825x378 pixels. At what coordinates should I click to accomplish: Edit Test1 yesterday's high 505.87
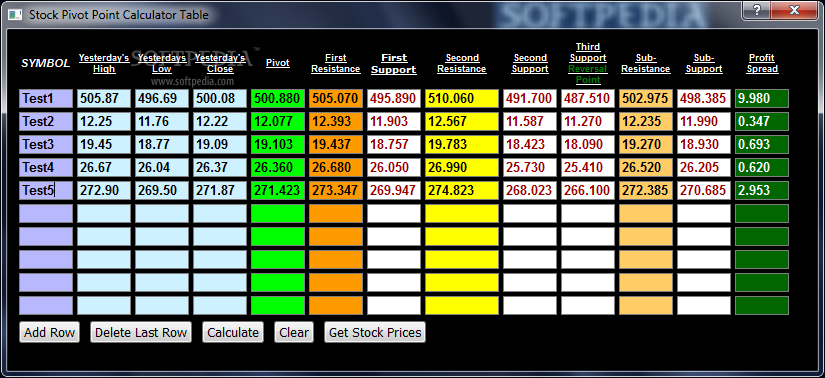(x=104, y=98)
